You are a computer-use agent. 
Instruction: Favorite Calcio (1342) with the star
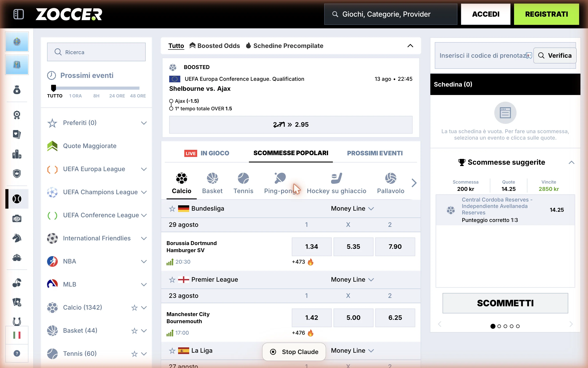[x=134, y=308]
